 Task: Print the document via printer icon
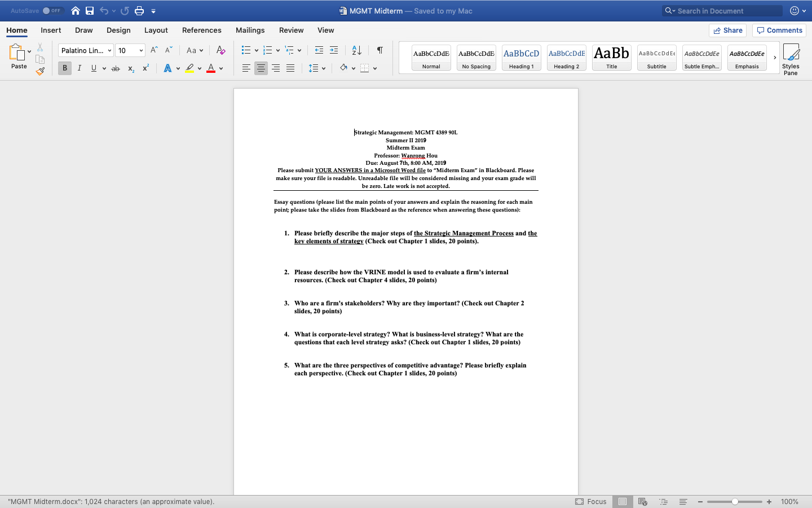pyautogui.click(x=139, y=11)
